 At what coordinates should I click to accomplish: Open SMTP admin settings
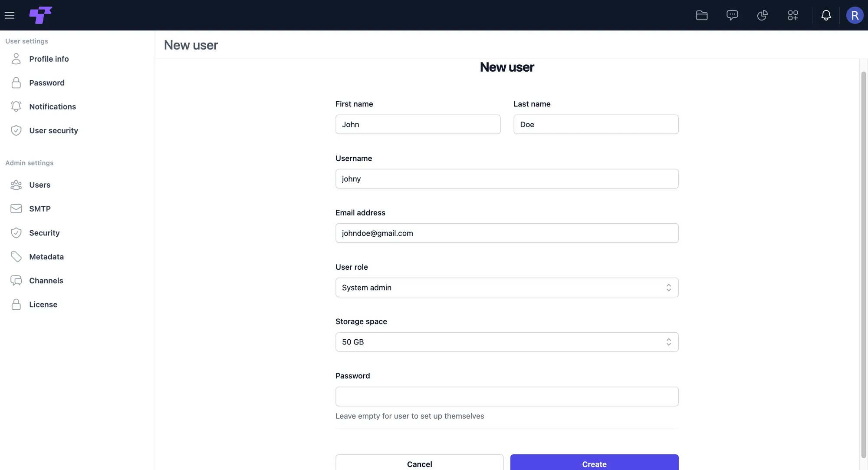point(40,209)
